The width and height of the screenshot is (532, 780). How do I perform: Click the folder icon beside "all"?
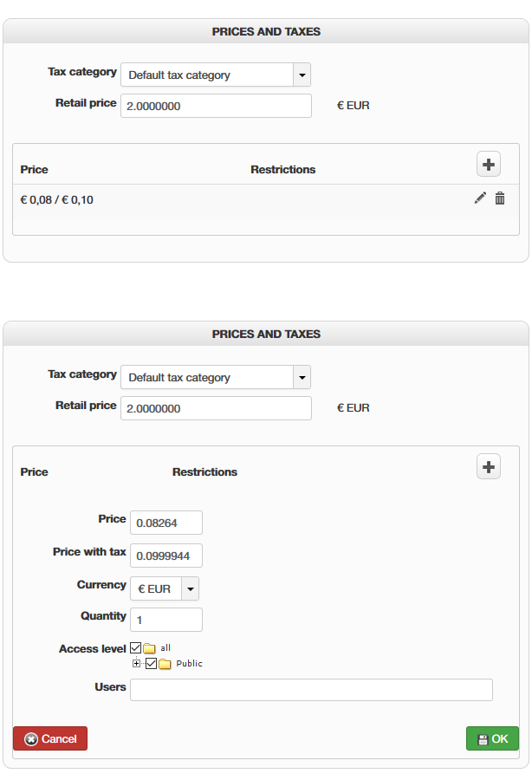coord(150,648)
